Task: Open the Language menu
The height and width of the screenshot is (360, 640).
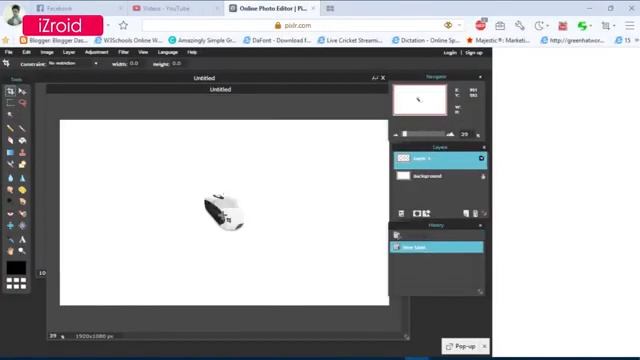Action: tap(167, 52)
